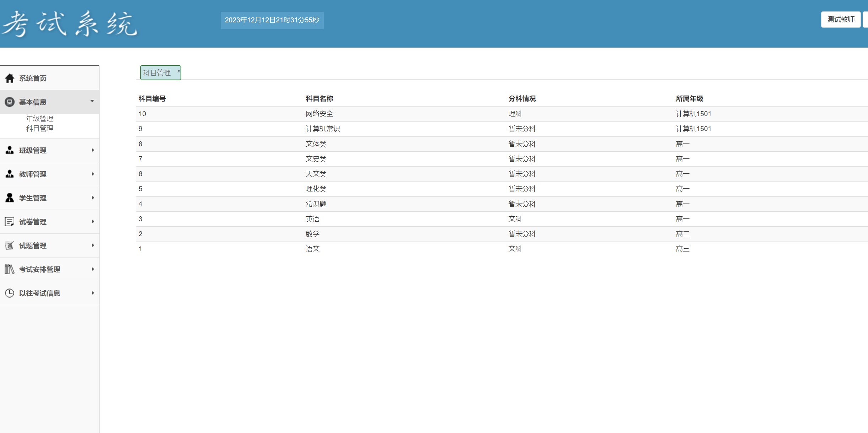Select the 理化类 subject cell
The width and height of the screenshot is (868, 433).
316,189
